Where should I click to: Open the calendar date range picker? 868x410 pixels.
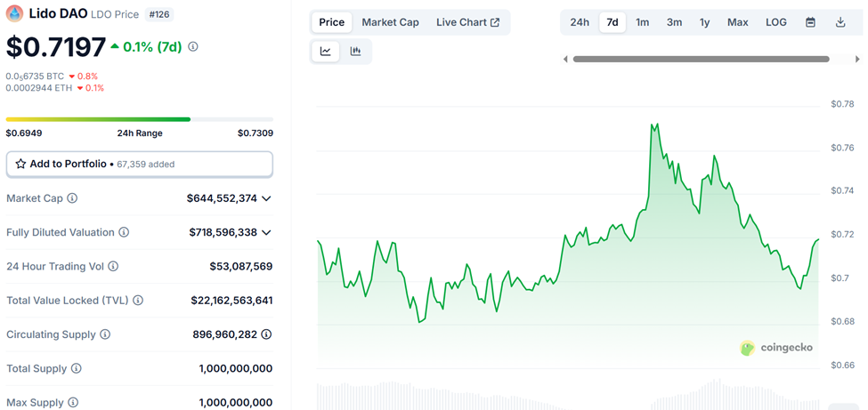point(810,22)
